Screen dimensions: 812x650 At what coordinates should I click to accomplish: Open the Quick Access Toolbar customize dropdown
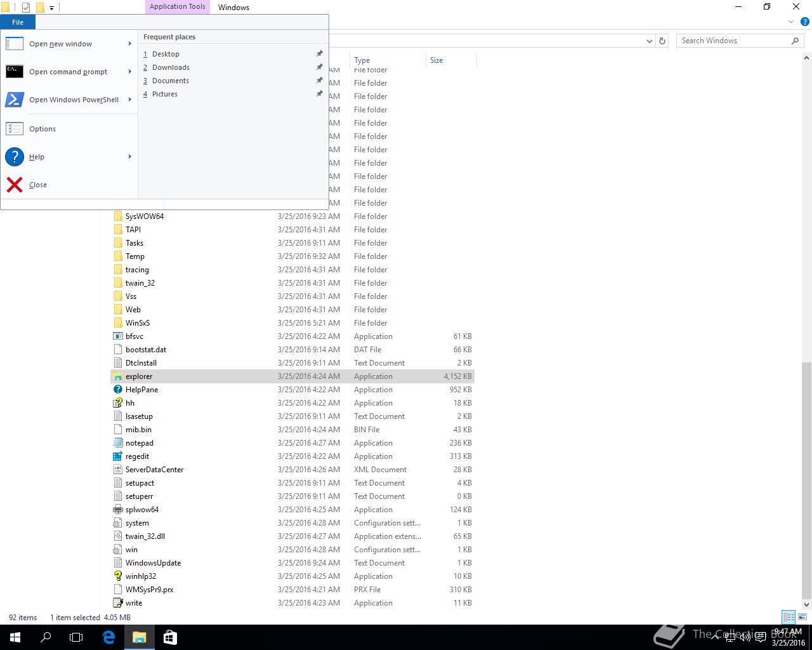point(52,8)
